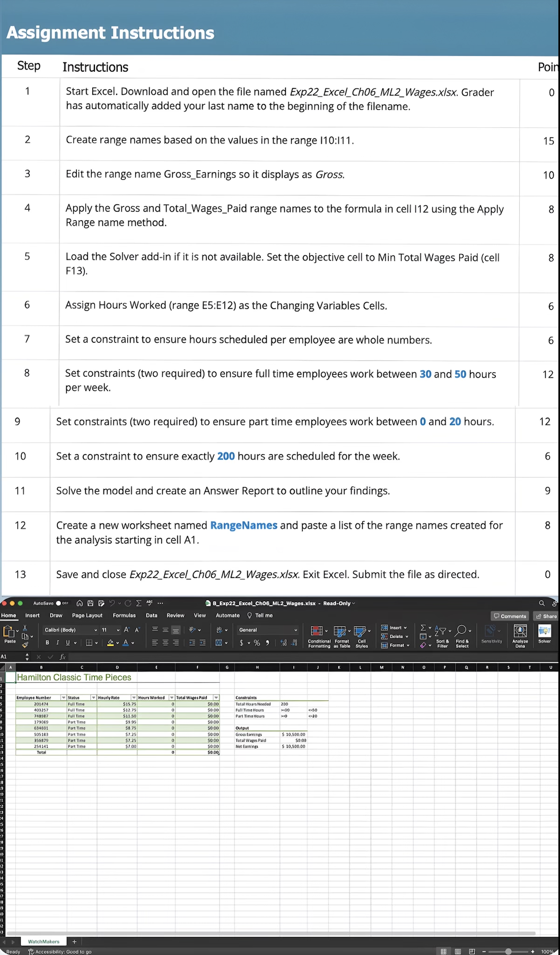Toggle the AutoSave switch

pos(62,603)
